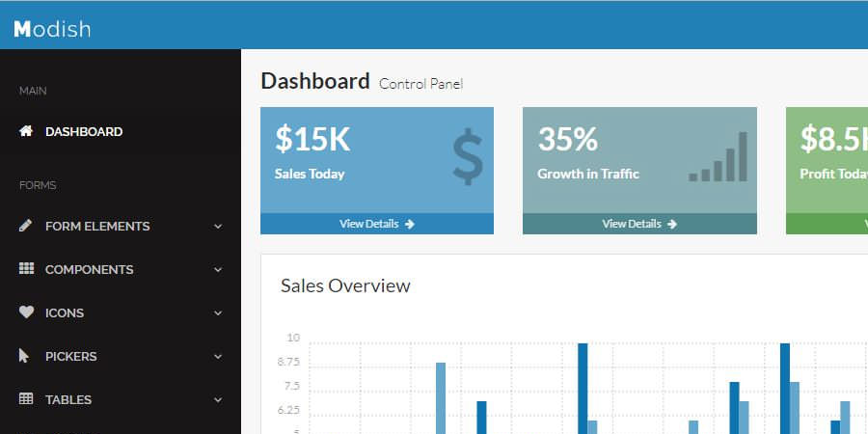The width and height of the screenshot is (868, 434).
Task: Click the signal bars icon on traffic card
Action: (x=718, y=156)
